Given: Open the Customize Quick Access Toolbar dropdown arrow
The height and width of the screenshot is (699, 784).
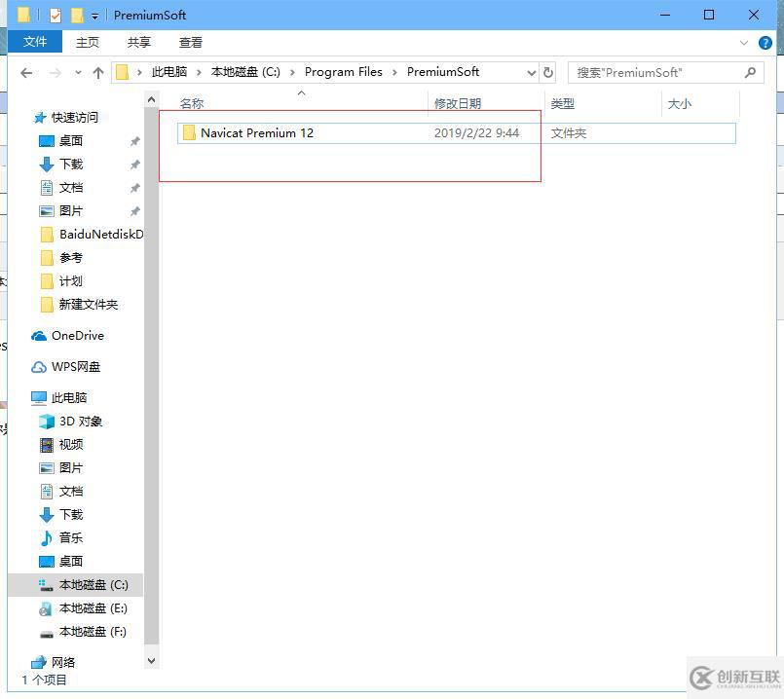Looking at the screenshot, I should click(94, 17).
